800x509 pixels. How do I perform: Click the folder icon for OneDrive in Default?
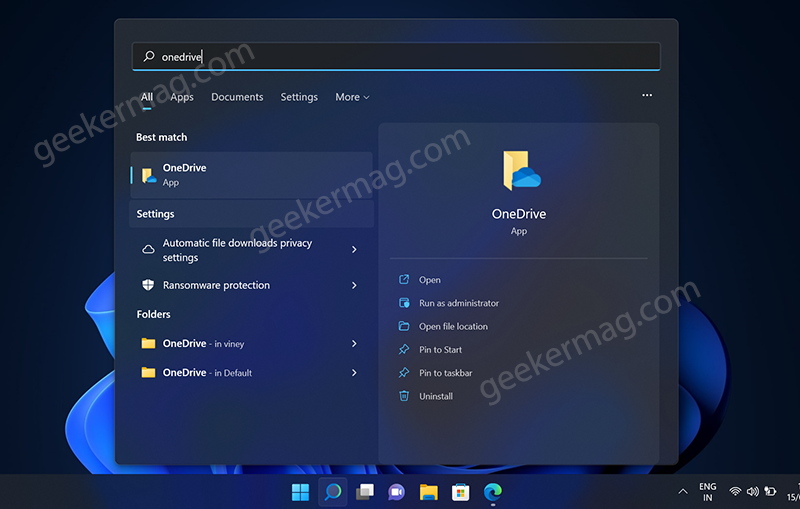[148, 372]
